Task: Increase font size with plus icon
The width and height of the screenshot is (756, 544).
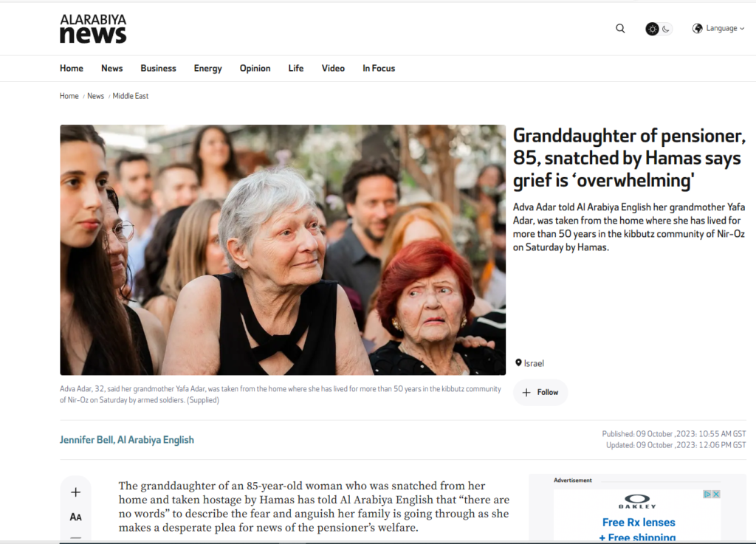Action: pos(76,492)
